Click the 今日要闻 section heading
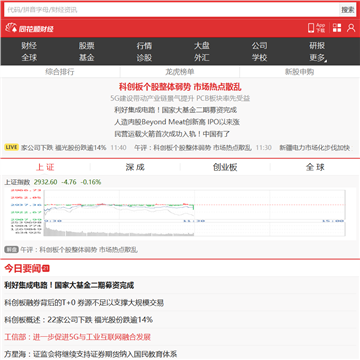The height and width of the screenshot is (360, 360). click(22, 268)
